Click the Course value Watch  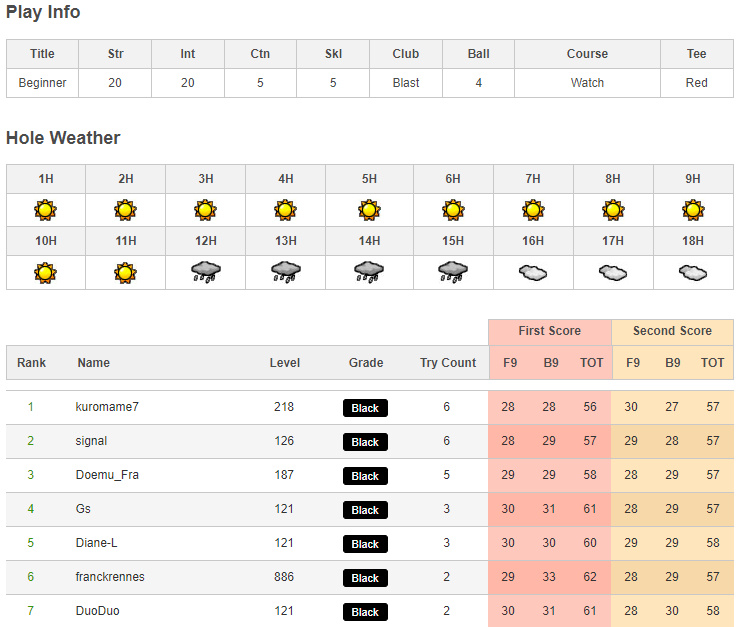pos(587,83)
